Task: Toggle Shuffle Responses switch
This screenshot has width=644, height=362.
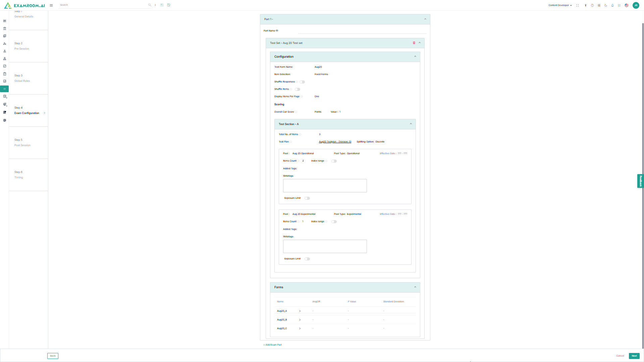Action: (x=302, y=82)
